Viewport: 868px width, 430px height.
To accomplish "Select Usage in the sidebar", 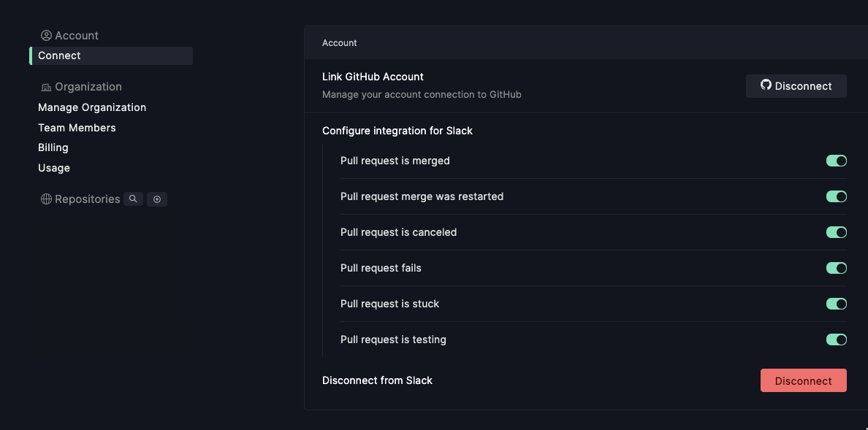I will (54, 168).
